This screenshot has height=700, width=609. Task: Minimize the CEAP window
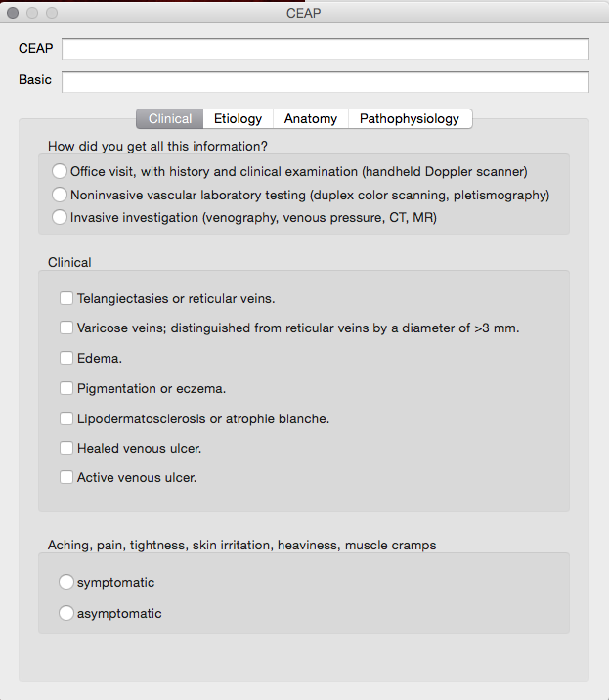(x=33, y=13)
